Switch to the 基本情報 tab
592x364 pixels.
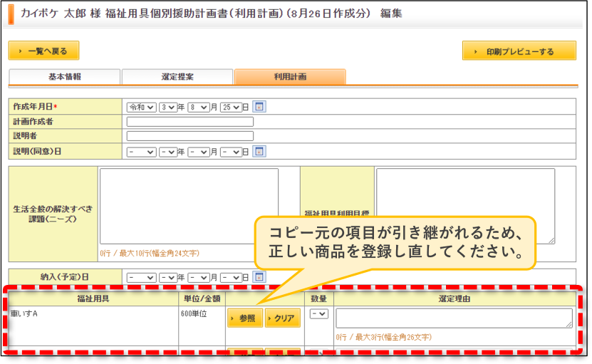click(65, 77)
